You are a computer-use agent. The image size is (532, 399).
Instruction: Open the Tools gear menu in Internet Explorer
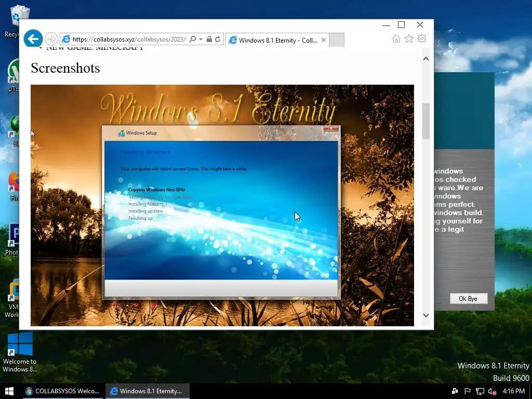[x=422, y=38]
